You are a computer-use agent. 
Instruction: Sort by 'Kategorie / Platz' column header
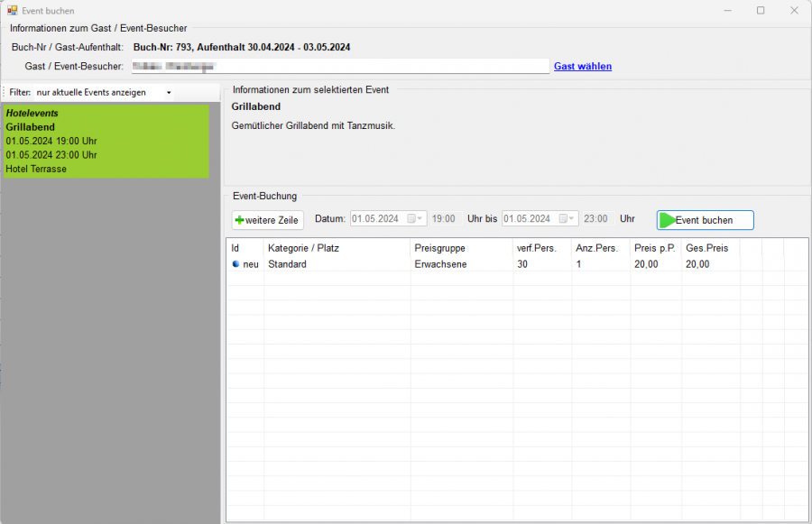[x=336, y=248]
